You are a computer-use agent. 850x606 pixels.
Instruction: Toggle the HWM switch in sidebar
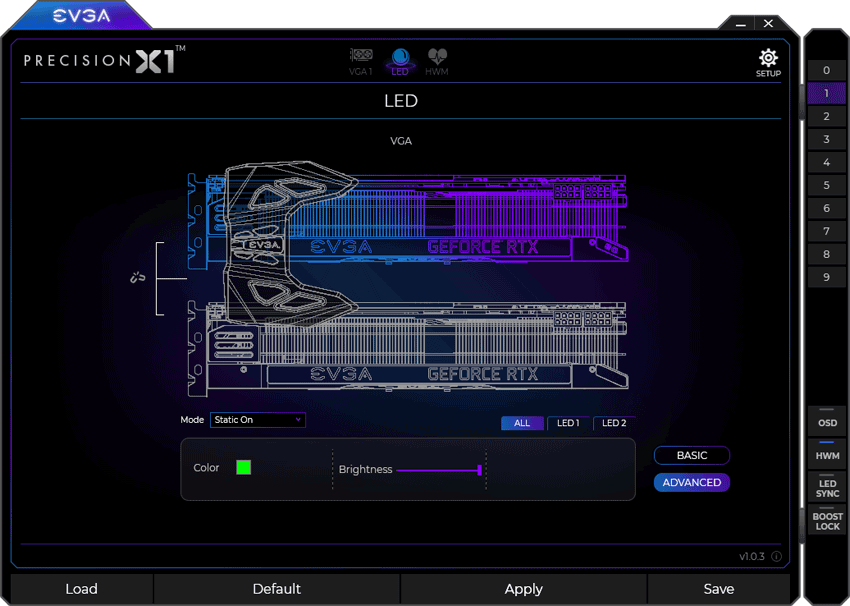point(827,454)
